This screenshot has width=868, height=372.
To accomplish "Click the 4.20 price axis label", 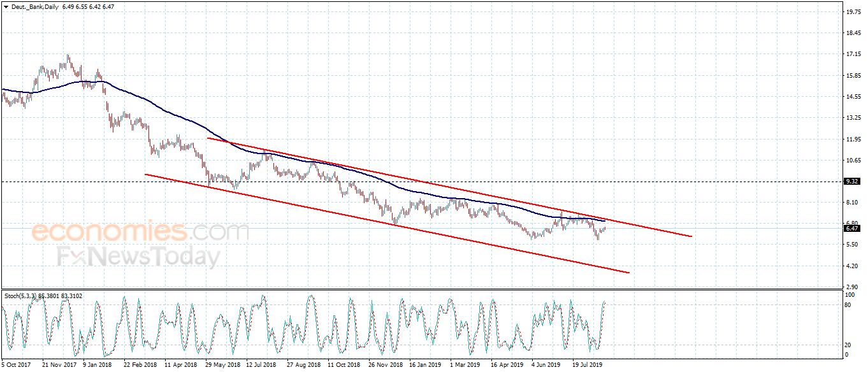I will (x=852, y=266).
